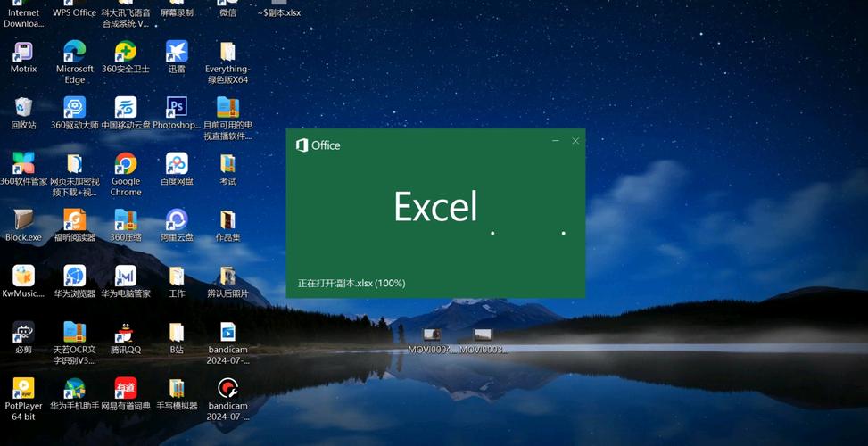Launch the 必剪 desktop shortcut
Viewport: 868px width, 446px height.
pos(23,337)
